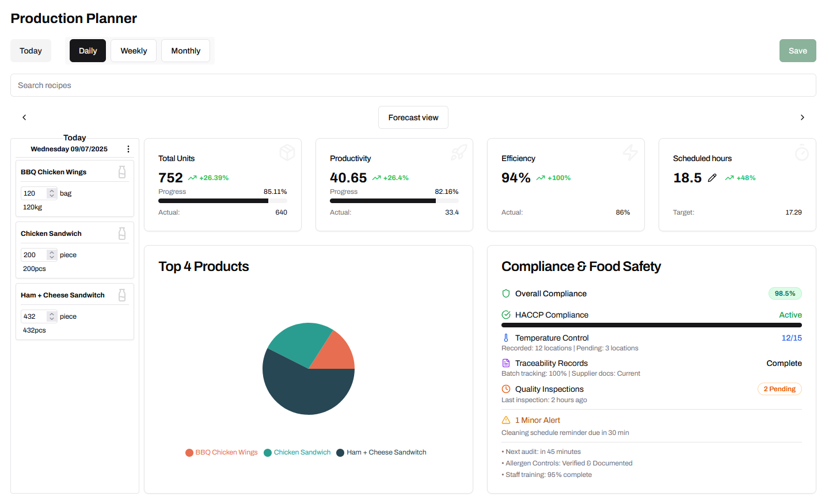Click the clock icon next to Quality Inspections
This screenshot has width=829, height=504.
(x=506, y=389)
